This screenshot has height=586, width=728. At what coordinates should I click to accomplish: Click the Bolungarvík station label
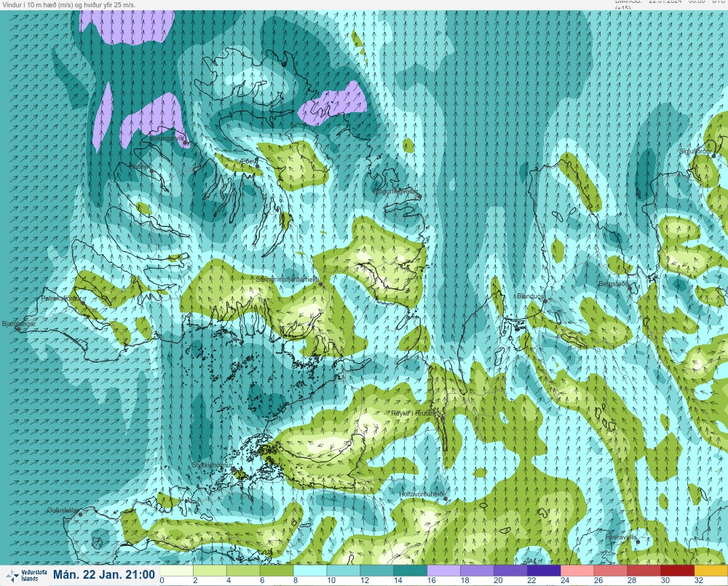tap(167, 138)
